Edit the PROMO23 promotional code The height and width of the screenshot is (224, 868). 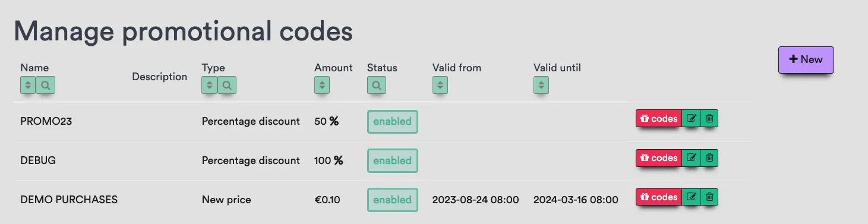691,119
